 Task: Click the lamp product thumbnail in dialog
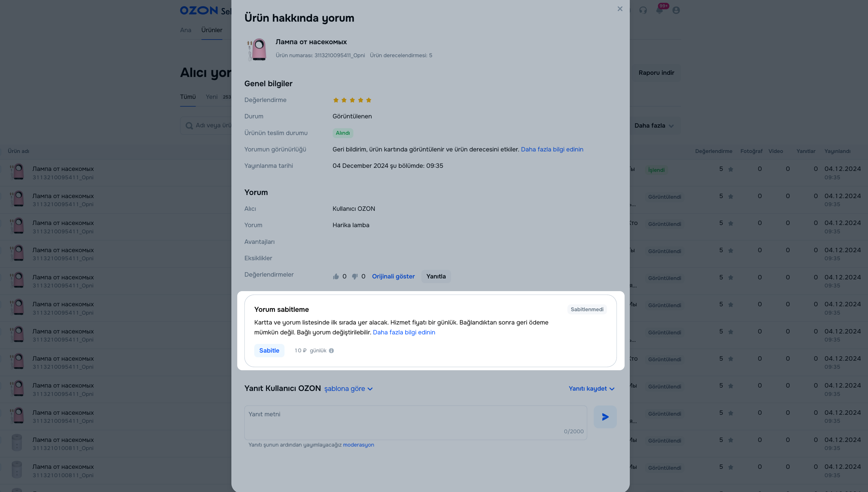(x=257, y=49)
